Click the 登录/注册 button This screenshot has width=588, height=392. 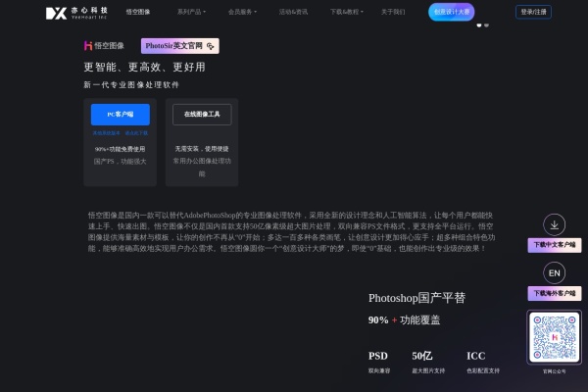(533, 12)
